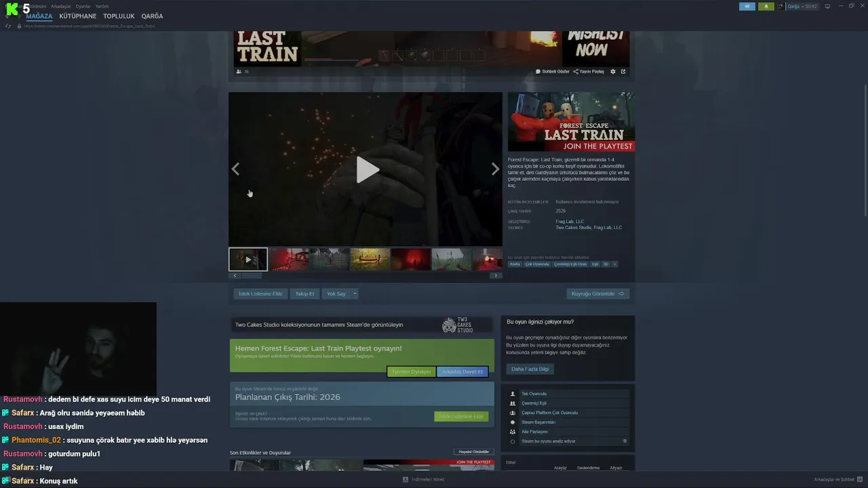Click the Yok Say button

[x=336, y=294]
